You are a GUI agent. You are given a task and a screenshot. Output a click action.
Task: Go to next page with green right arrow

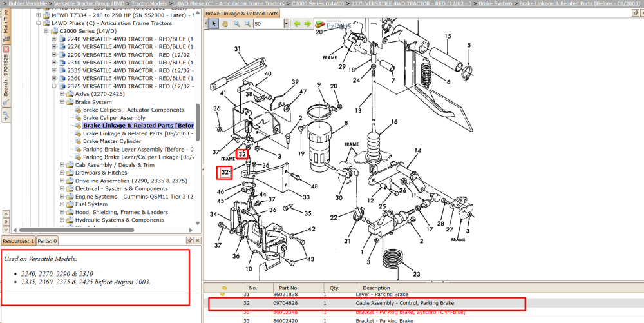307,24
